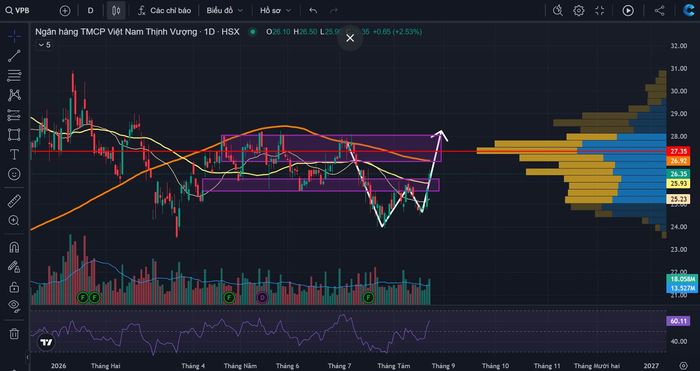Expand the Hồ sơ dropdown
This screenshot has width=700, height=371.
pos(275,10)
